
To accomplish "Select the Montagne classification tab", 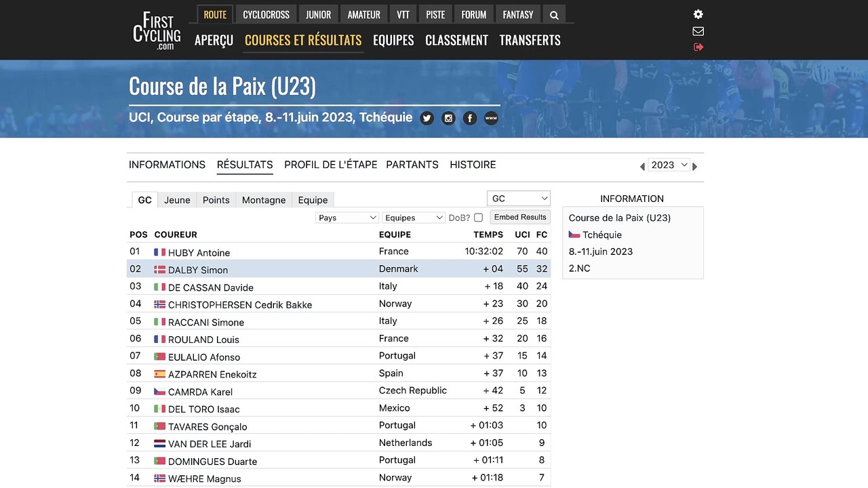I will tap(264, 200).
